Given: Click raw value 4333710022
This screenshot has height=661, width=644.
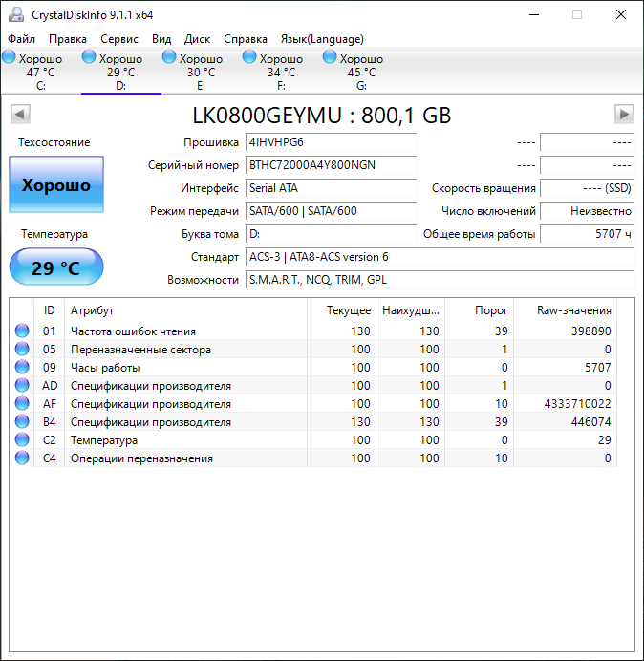Looking at the screenshot, I should pos(577,403).
